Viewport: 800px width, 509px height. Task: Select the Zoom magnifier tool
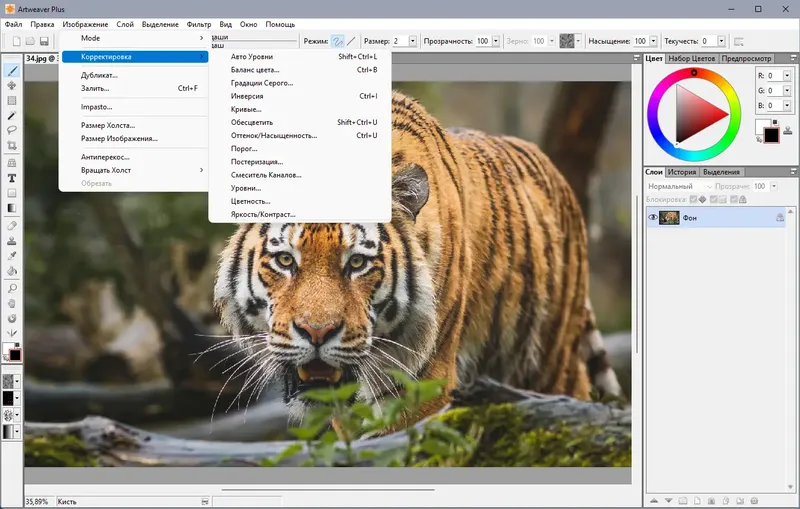coord(12,287)
